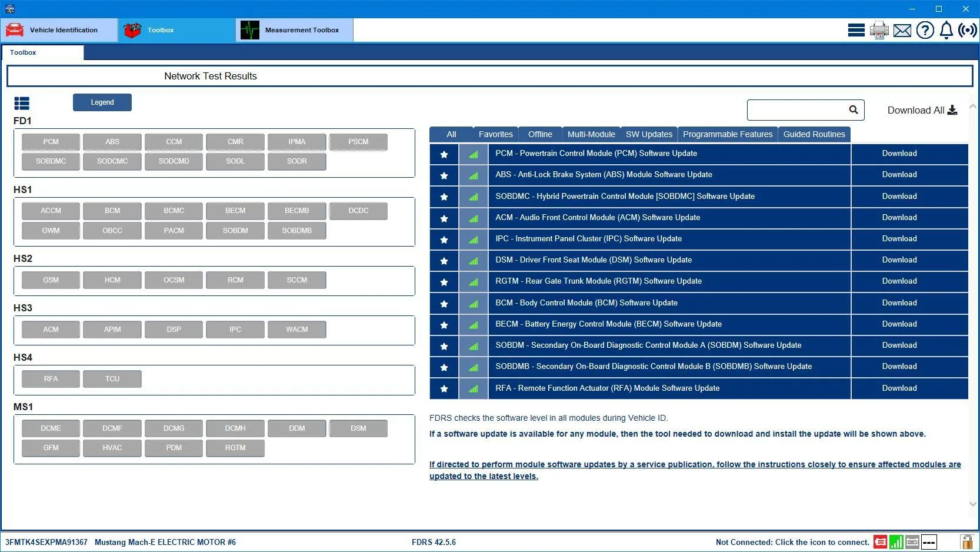Screen dimensions: 980x552
Task: Click the signal strength icon on the PCM row
Action: 474,154
